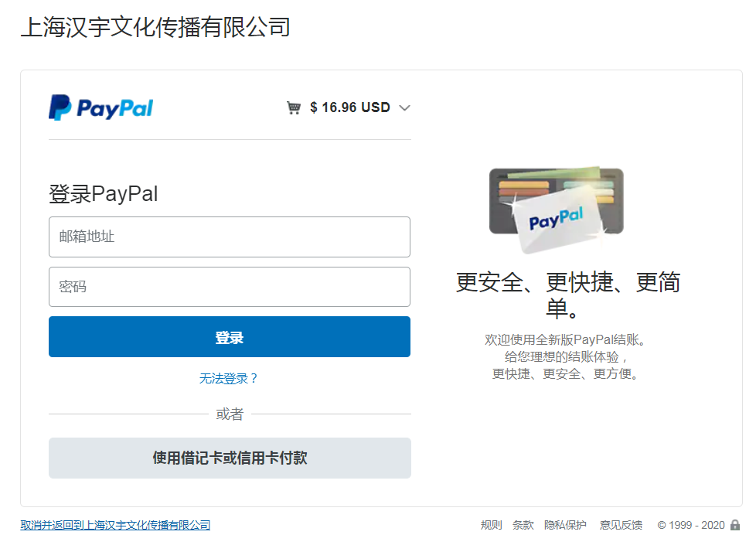
Task: Focus the 密码 password input field
Action: pos(230,287)
